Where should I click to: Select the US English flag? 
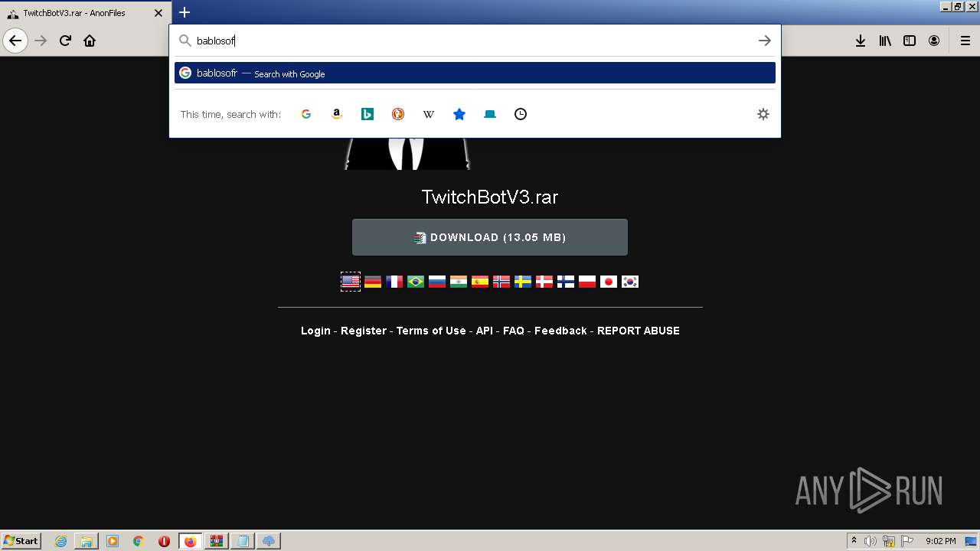(x=351, y=282)
